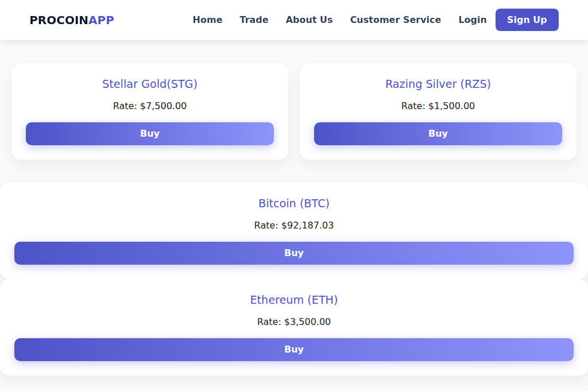Click the Razing Silver card
The width and height of the screenshot is (588, 391).
pyautogui.click(x=438, y=111)
